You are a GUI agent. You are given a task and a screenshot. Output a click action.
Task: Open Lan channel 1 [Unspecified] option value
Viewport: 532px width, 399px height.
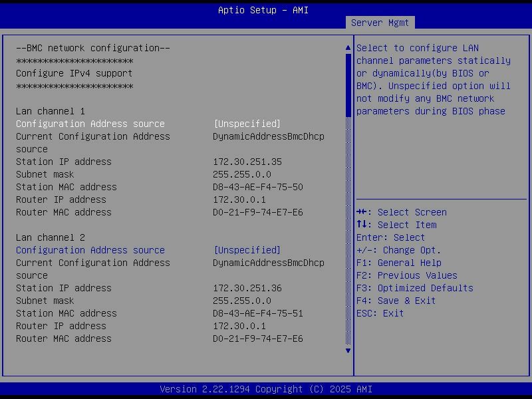[x=247, y=124]
